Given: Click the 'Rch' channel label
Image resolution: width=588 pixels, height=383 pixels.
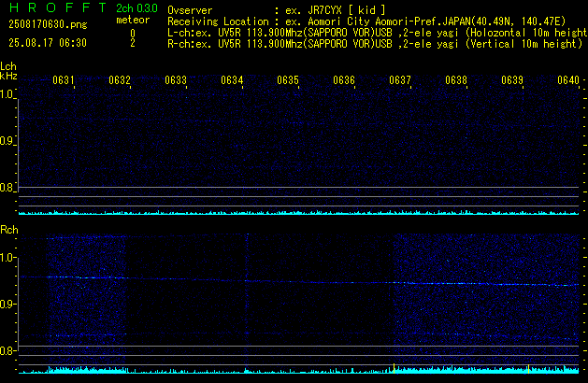Looking at the screenshot, I should 9,230.
